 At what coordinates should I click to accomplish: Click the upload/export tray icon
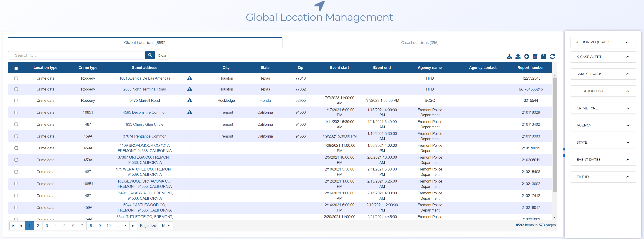pos(518,56)
